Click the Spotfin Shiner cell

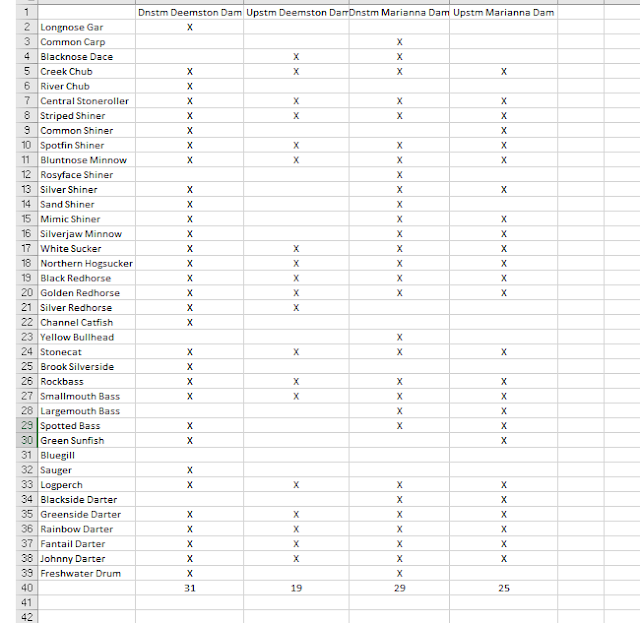87,145
